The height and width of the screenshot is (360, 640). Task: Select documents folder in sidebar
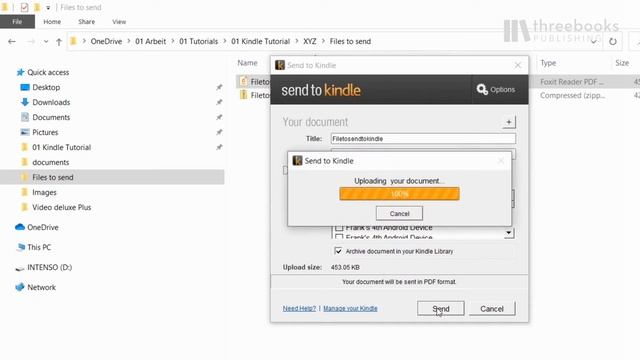point(51,162)
